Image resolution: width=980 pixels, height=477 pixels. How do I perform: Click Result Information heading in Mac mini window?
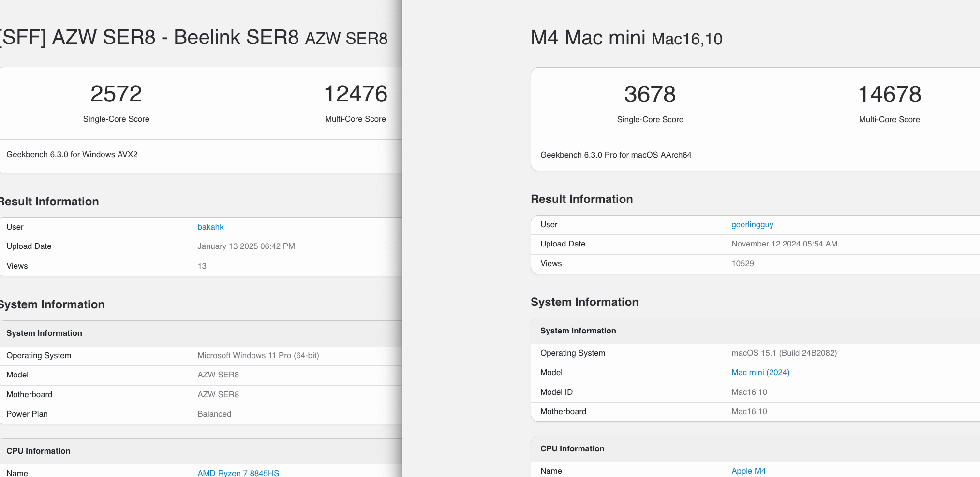tap(582, 199)
